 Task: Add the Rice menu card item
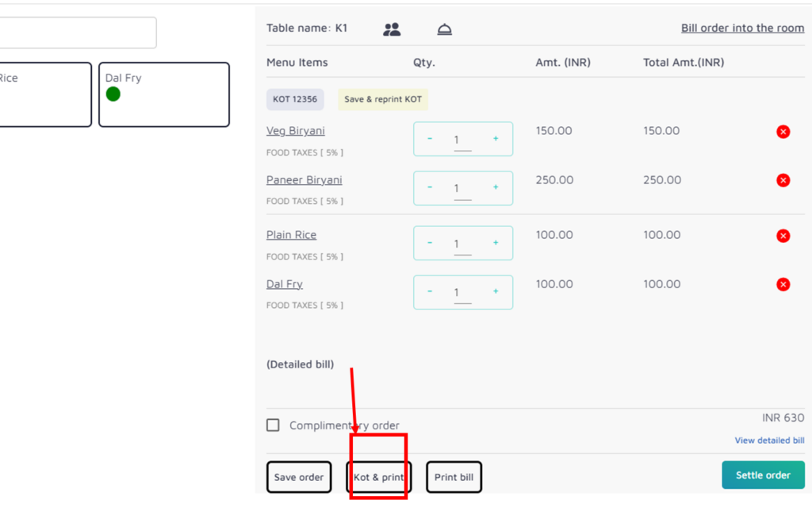coord(44,94)
